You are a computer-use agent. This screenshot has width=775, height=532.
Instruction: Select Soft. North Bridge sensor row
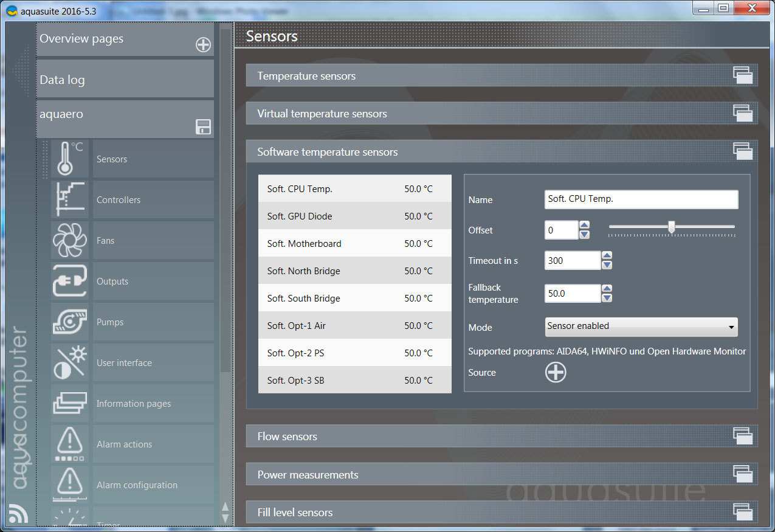tap(354, 271)
